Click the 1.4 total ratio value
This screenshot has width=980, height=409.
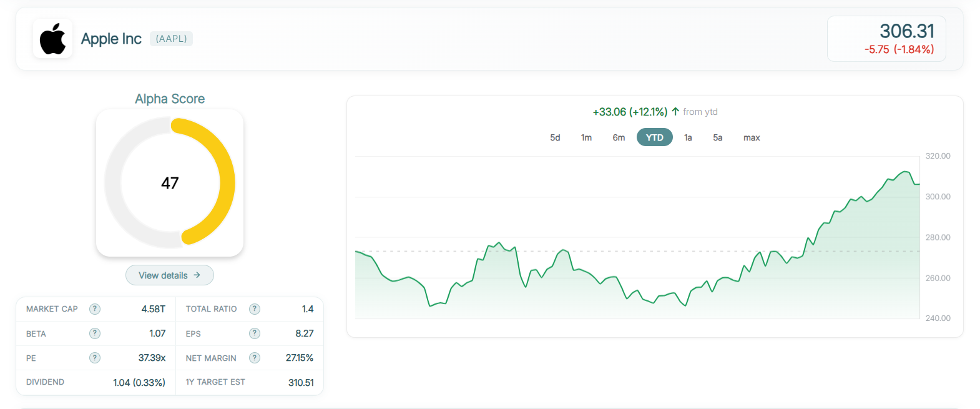[308, 309]
